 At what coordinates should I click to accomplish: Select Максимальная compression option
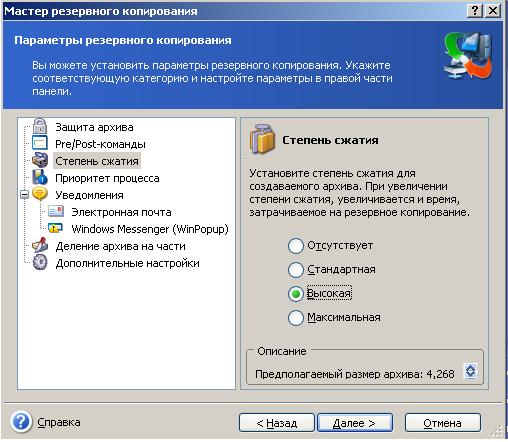coord(296,318)
